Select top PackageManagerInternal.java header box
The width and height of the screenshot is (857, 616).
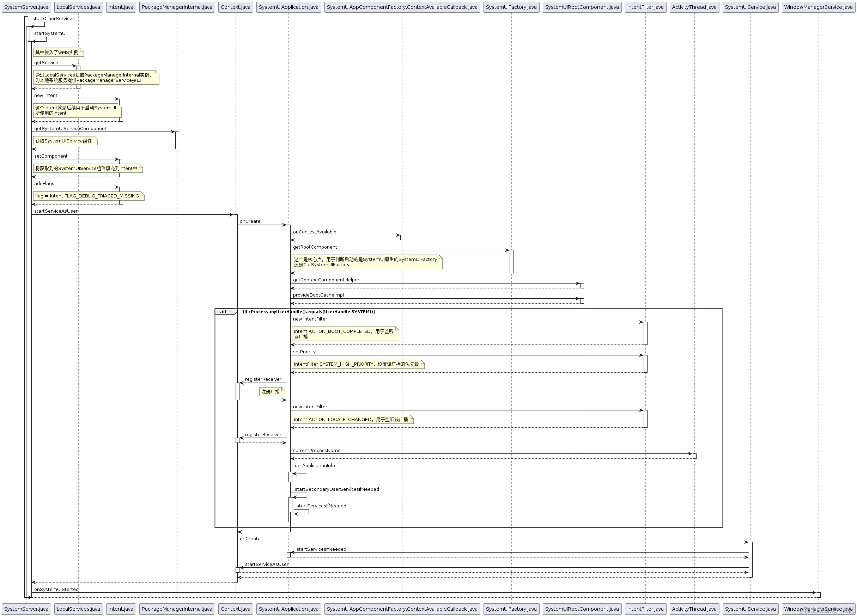(177, 7)
